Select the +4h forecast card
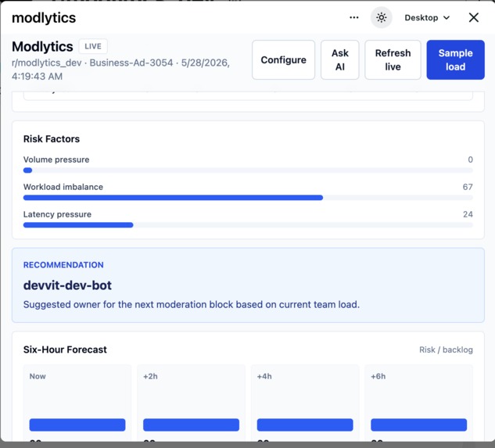The height and width of the screenshot is (448, 495). pyautogui.click(x=305, y=403)
